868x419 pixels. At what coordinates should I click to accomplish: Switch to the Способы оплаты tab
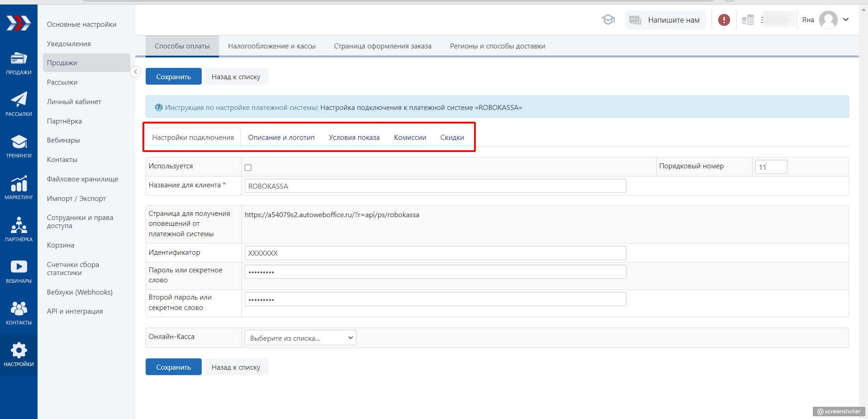[182, 46]
